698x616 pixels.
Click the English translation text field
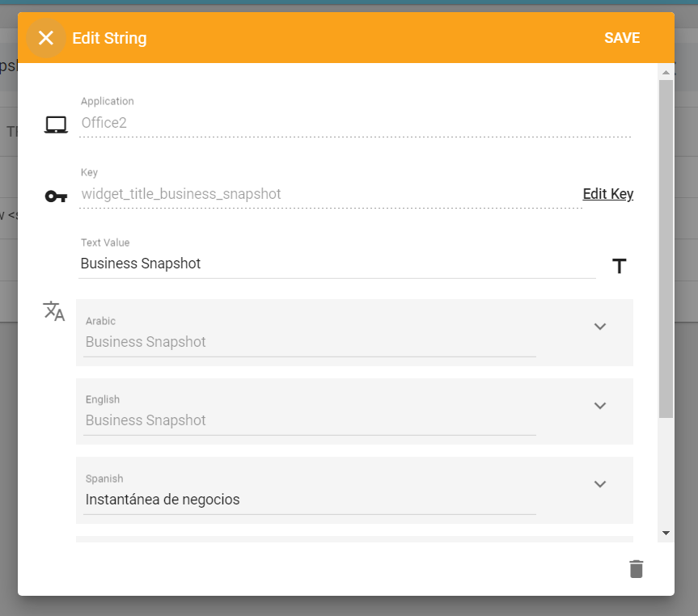(309, 420)
